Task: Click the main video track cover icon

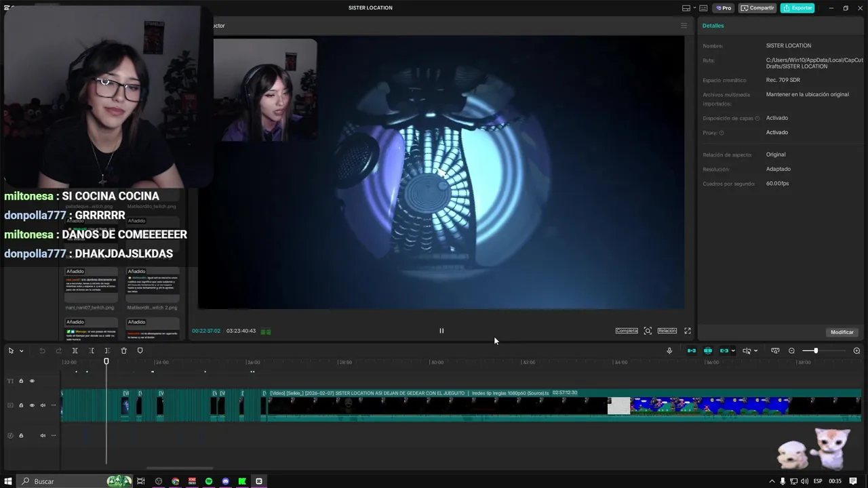Action: 10,405
